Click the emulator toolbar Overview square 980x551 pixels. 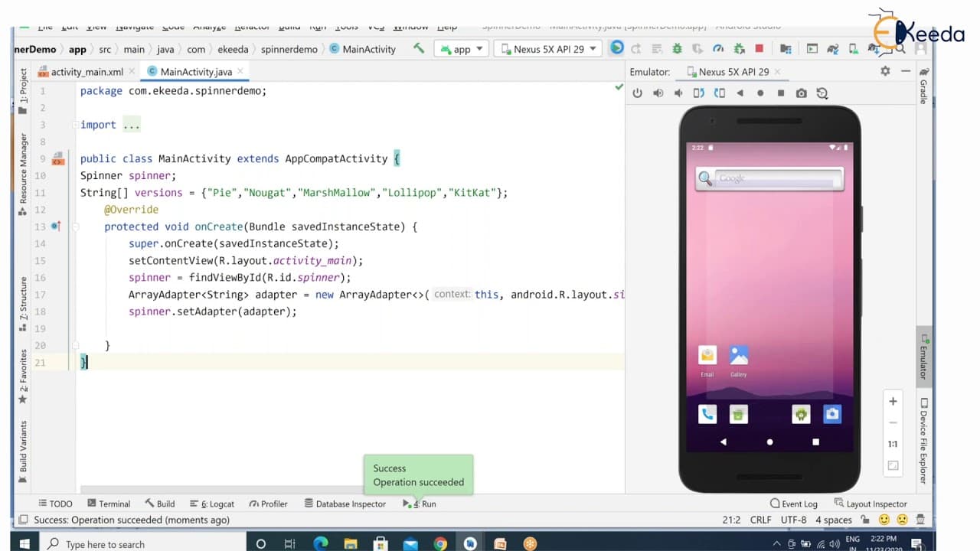tap(781, 93)
